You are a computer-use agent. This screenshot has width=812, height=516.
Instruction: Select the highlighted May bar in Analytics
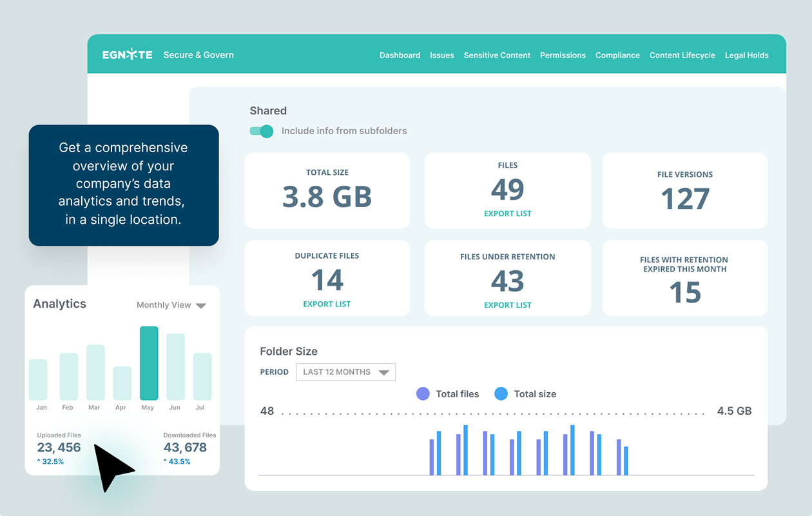pos(149,363)
